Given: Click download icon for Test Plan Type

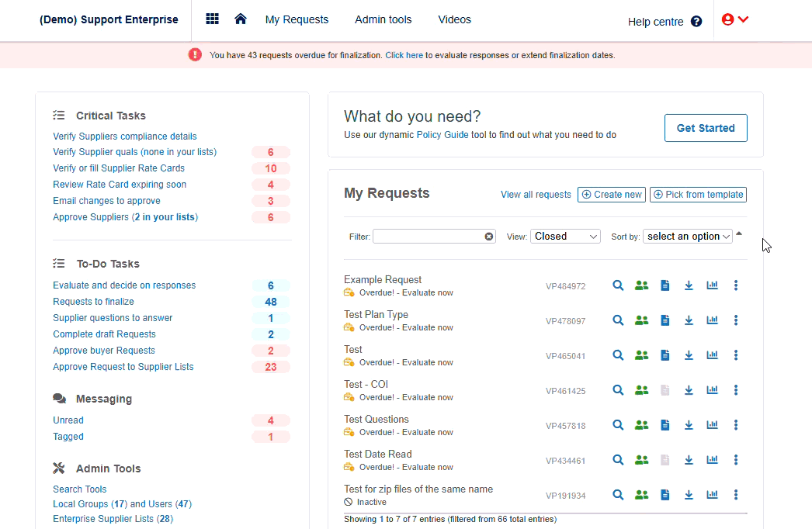Looking at the screenshot, I should click(689, 320).
